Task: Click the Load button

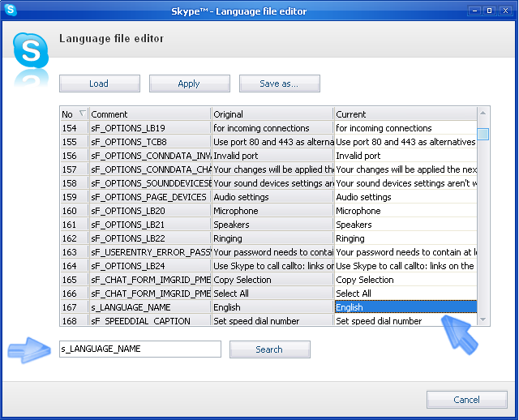Action: 100,84
